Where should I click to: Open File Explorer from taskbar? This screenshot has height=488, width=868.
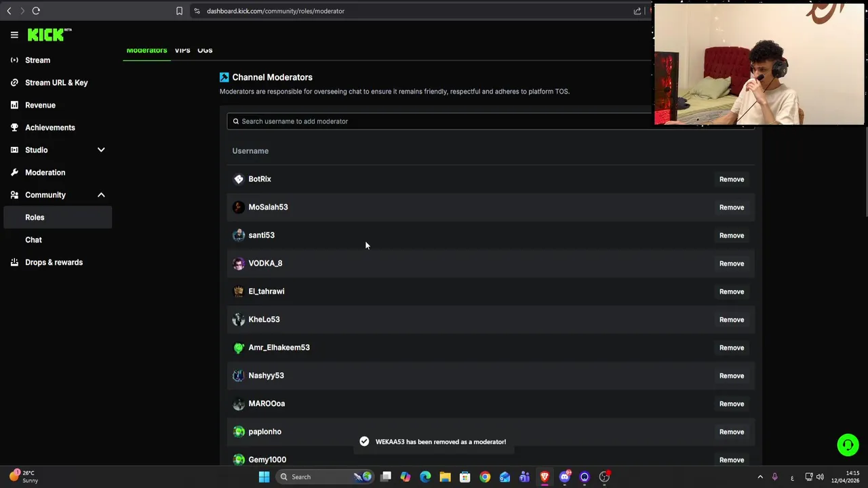(x=445, y=477)
